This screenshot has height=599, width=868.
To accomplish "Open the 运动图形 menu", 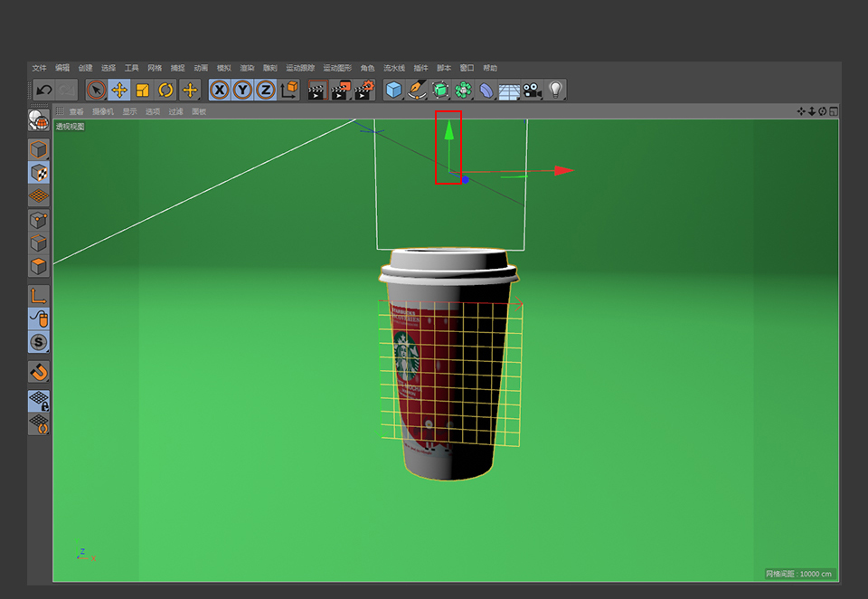I will [x=337, y=68].
